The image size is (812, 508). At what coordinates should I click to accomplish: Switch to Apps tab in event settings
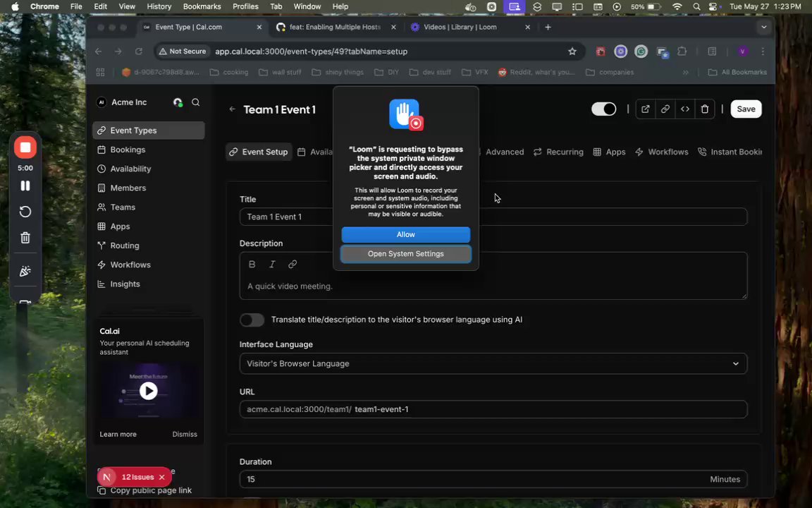pos(609,152)
